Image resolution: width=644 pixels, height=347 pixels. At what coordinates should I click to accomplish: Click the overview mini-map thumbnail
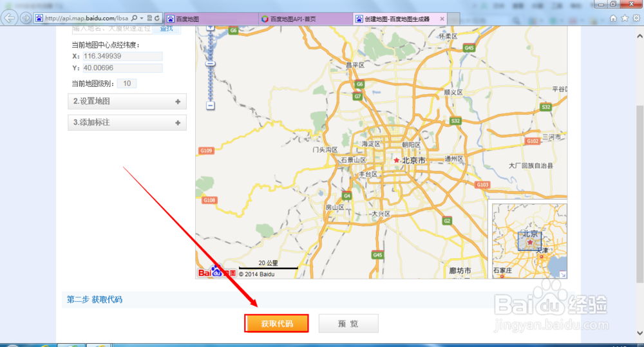529,241
